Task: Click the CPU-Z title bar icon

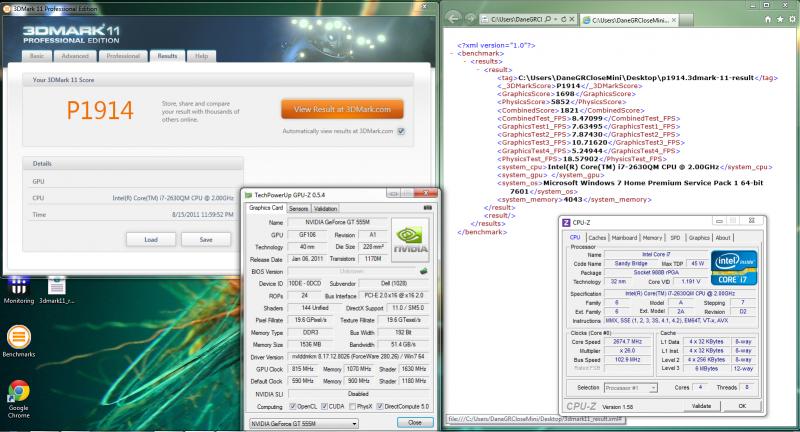Action: (566, 222)
